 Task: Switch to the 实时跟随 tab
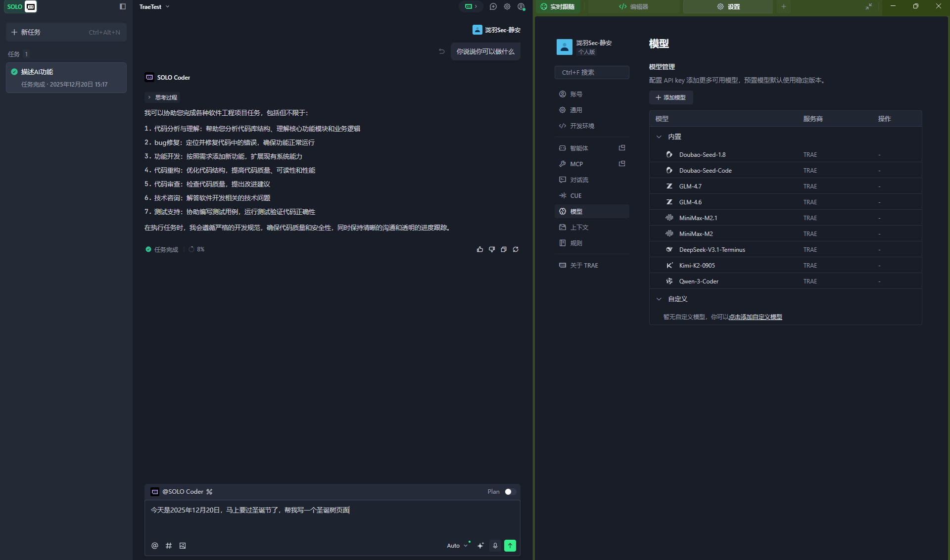pos(558,7)
